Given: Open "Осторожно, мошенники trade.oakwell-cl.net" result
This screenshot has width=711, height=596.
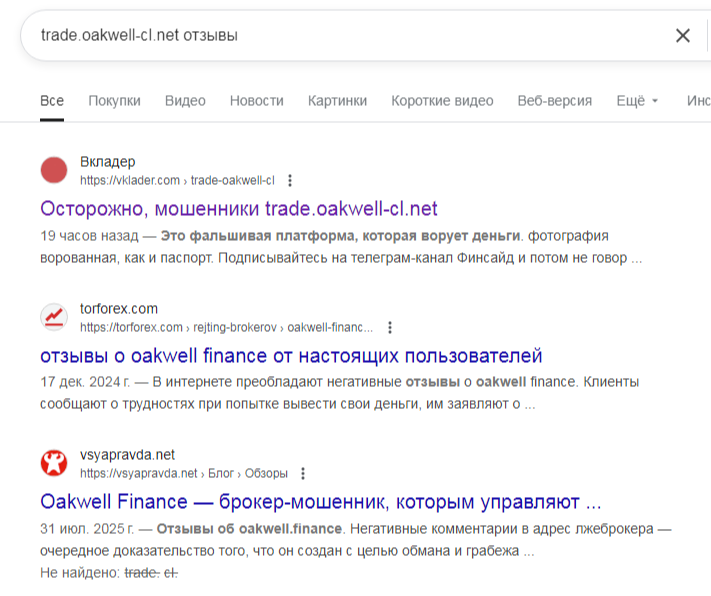Looking at the screenshot, I should [239, 209].
